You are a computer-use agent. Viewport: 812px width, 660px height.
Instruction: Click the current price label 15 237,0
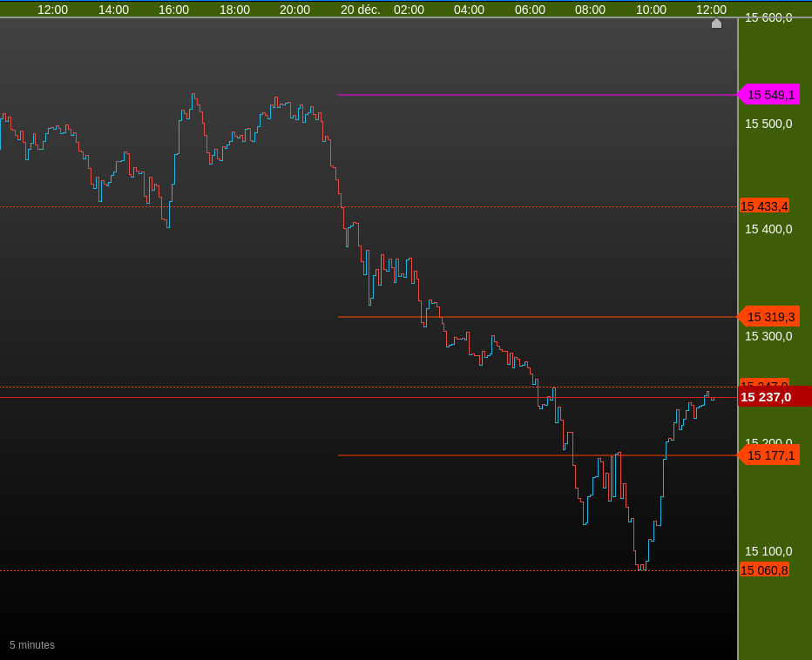click(775, 397)
